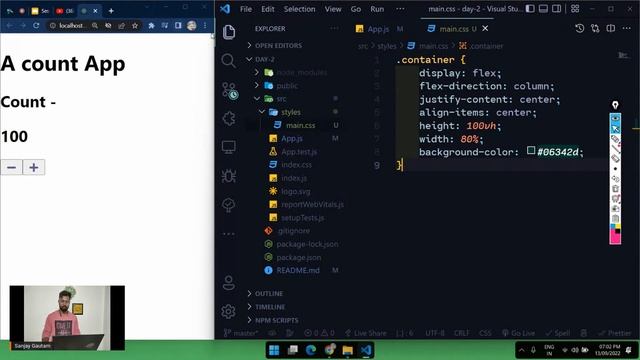Expand the Timeline section
The height and width of the screenshot is (360, 640).
270,307
